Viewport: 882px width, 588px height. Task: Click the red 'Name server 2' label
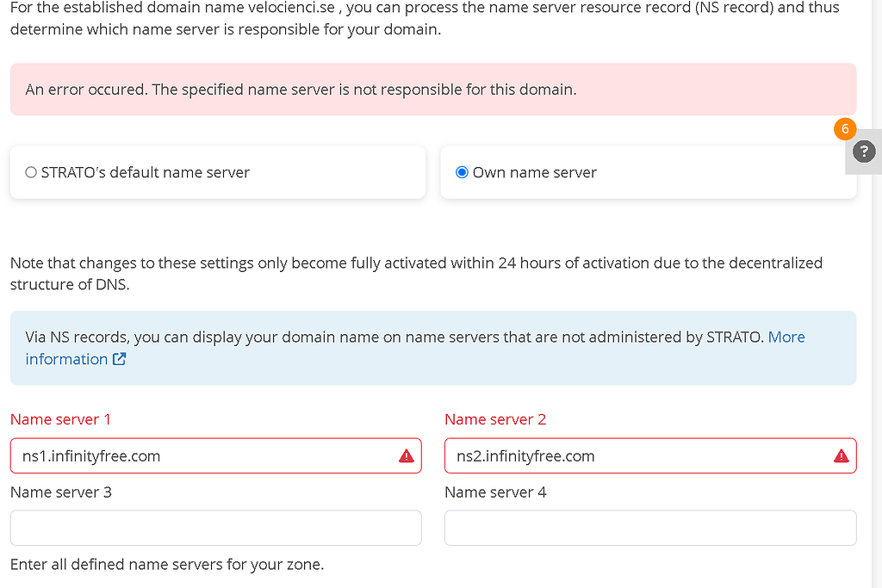[x=495, y=419]
